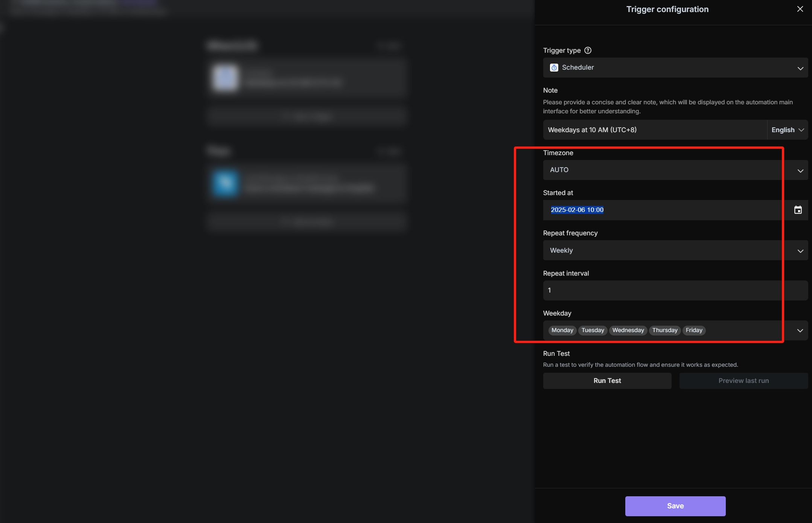Viewport: 812px width, 523px height.
Task: Click the Note text input field
Action: pyautogui.click(x=651, y=130)
